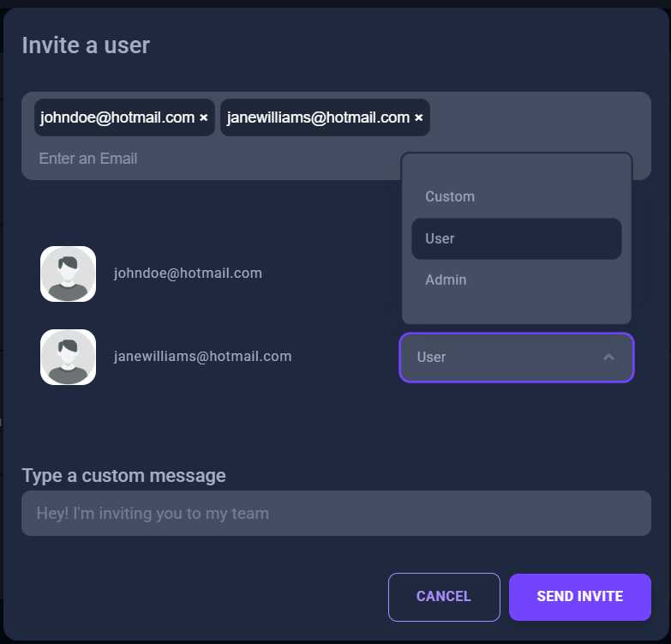This screenshot has height=644, width=671.
Task: Click janewilliams' profile avatar picture
Action: coord(68,357)
